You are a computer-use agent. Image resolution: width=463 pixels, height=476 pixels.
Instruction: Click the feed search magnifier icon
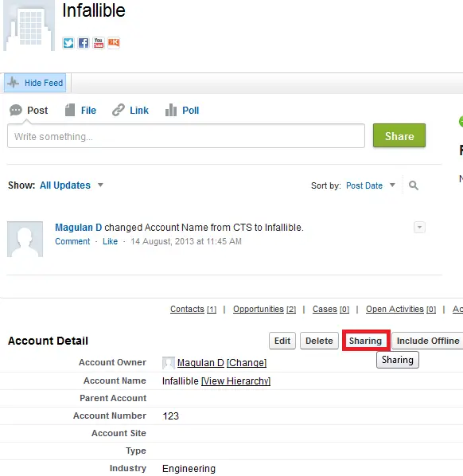tap(413, 185)
